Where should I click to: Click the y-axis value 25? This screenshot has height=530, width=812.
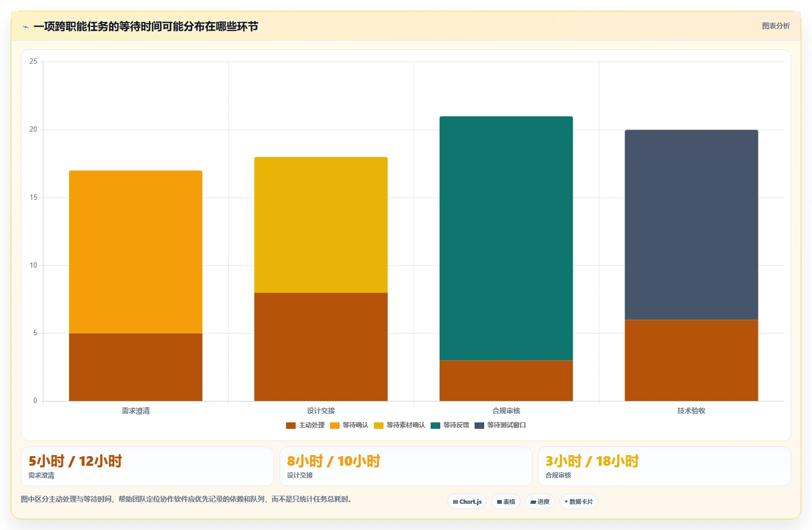33,62
